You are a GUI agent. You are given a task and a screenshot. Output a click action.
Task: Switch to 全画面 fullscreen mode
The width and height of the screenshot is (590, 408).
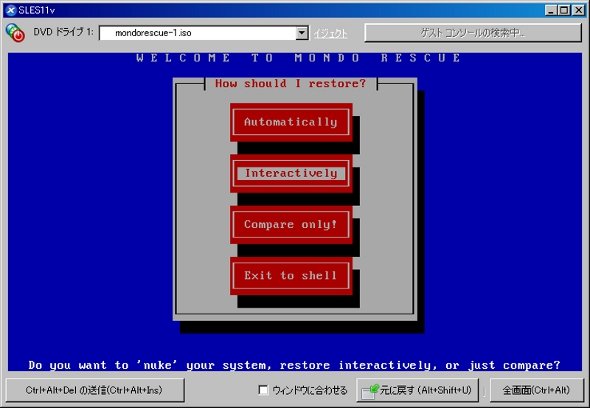tap(536, 390)
